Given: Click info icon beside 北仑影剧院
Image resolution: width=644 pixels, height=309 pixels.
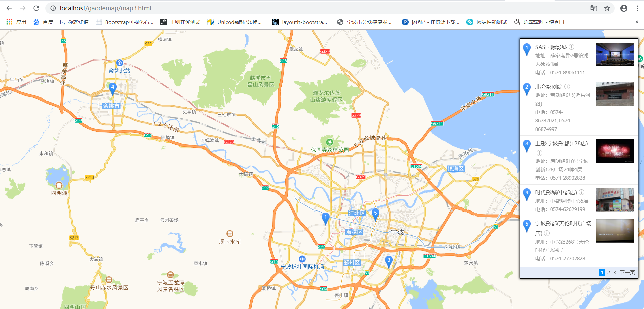Looking at the screenshot, I should click(567, 87).
